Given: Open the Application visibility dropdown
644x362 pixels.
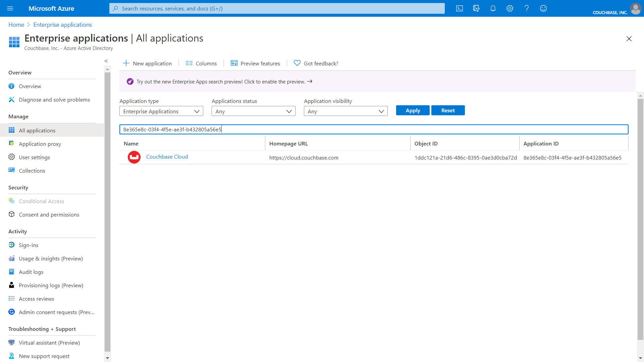Looking at the screenshot, I should 345,111.
